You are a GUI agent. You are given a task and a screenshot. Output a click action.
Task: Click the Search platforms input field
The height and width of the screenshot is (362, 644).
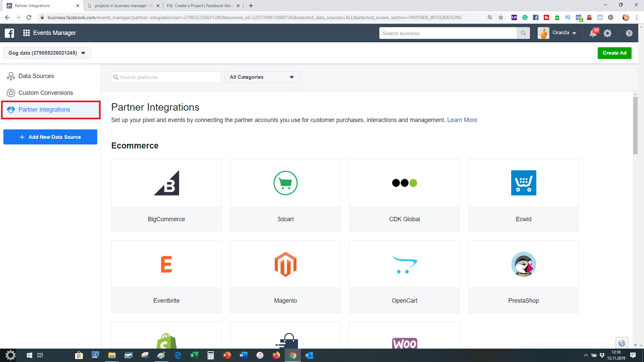(x=166, y=77)
